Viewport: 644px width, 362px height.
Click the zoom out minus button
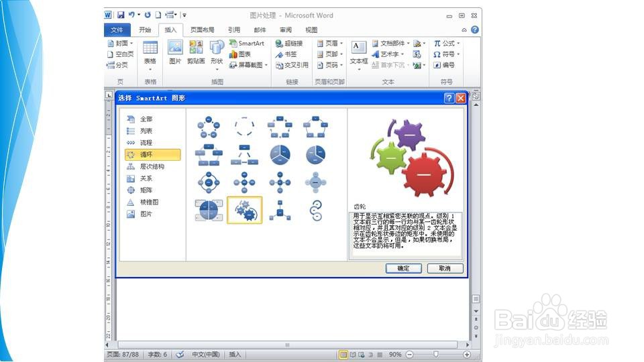point(409,354)
